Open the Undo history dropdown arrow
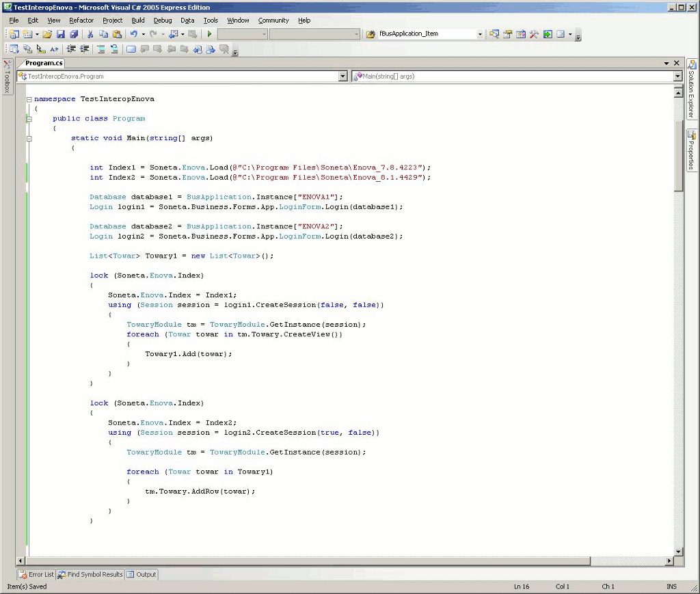 coord(144,34)
